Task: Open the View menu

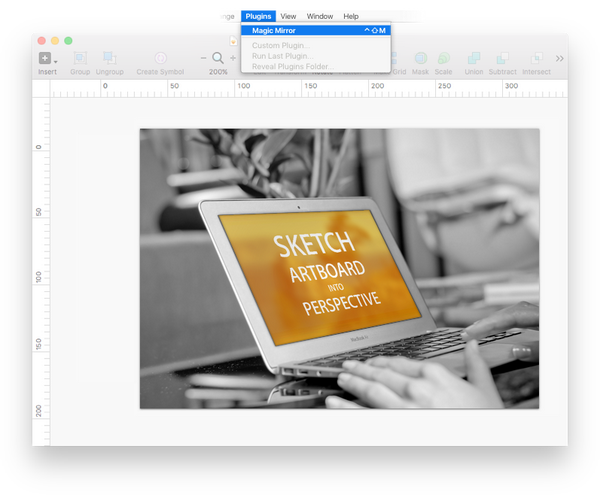Action: (288, 16)
